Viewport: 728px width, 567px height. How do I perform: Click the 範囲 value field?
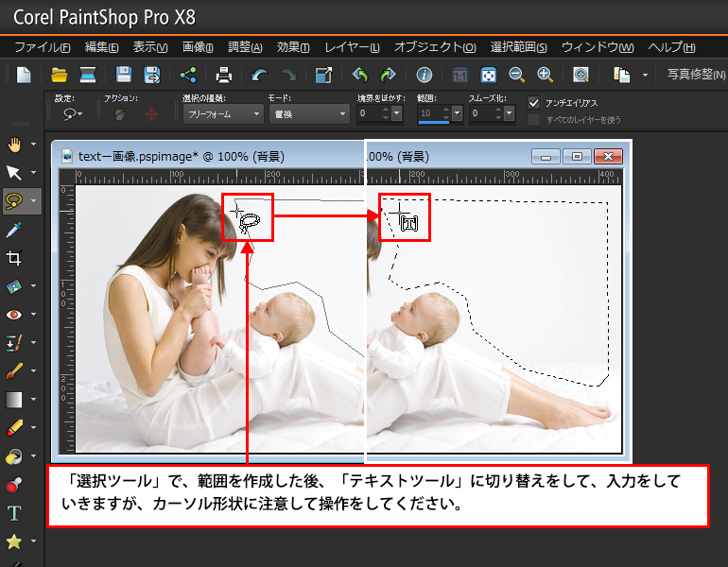coord(430,113)
